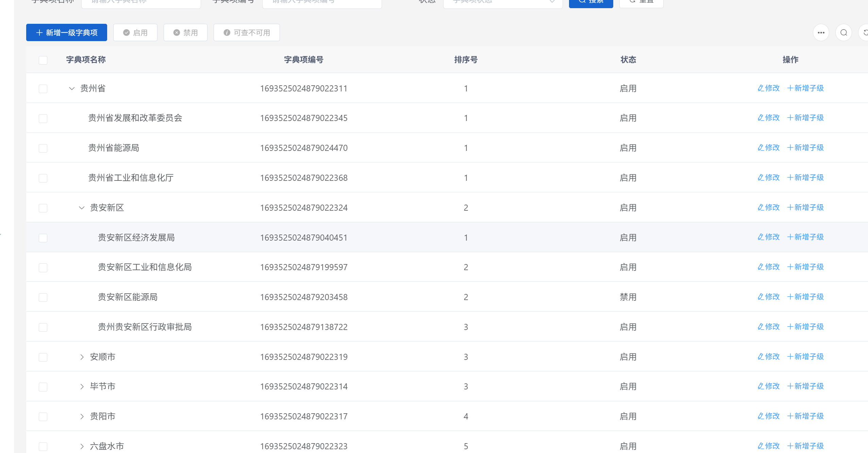Click 新增子级 link for 六盘水市 row

[805, 446]
